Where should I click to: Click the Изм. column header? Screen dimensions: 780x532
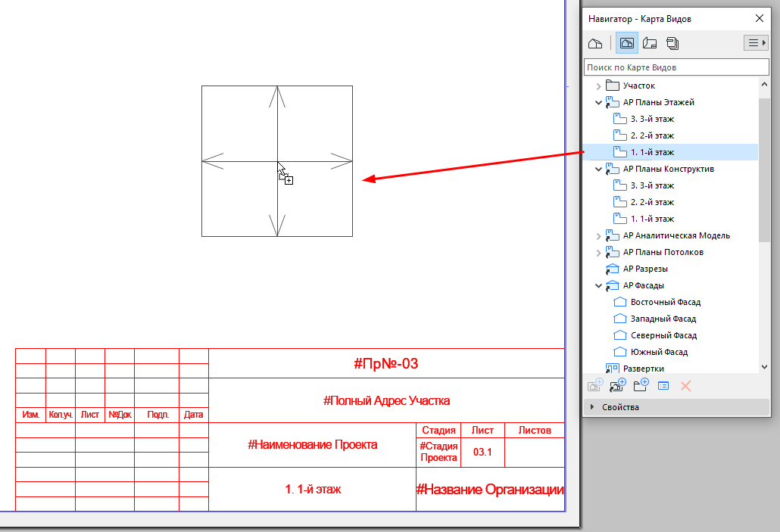click(x=31, y=415)
